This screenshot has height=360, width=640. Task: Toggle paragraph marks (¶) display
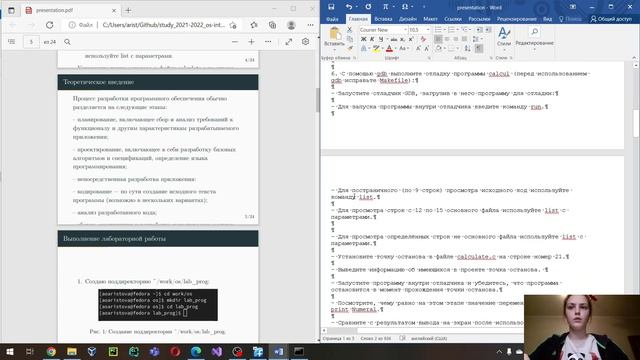[479, 49]
